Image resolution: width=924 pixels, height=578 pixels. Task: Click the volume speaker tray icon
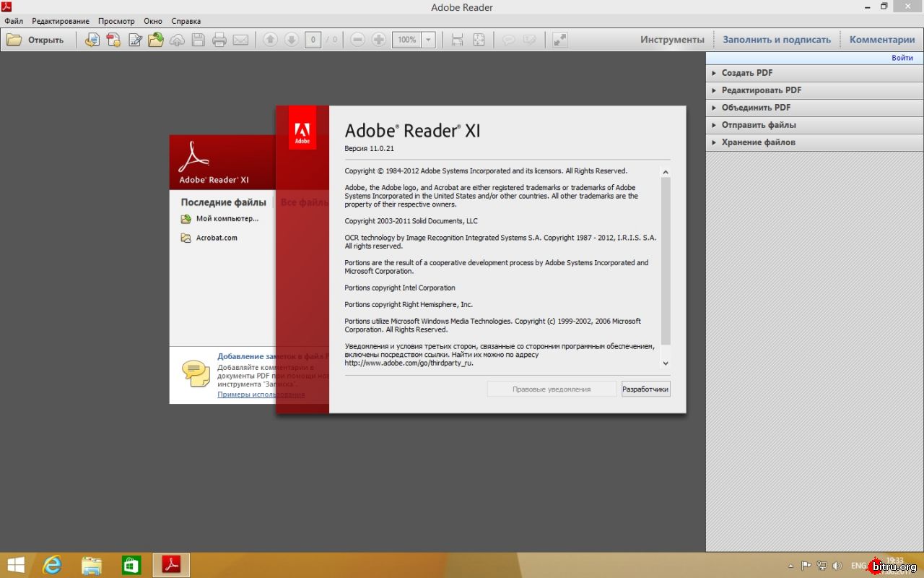pyautogui.click(x=837, y=566)
